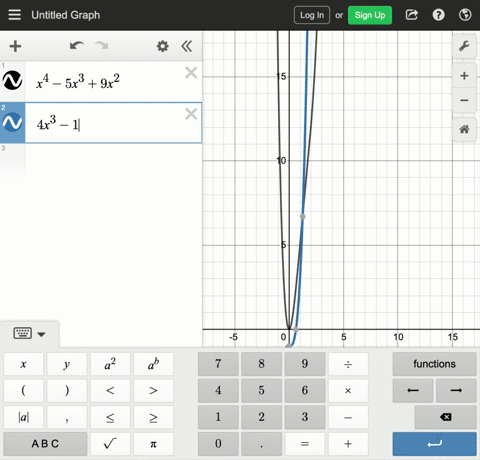Tap the less than key
Image resolution: width=480 pixels, height=460 pixels.
(x=110, y=391)
